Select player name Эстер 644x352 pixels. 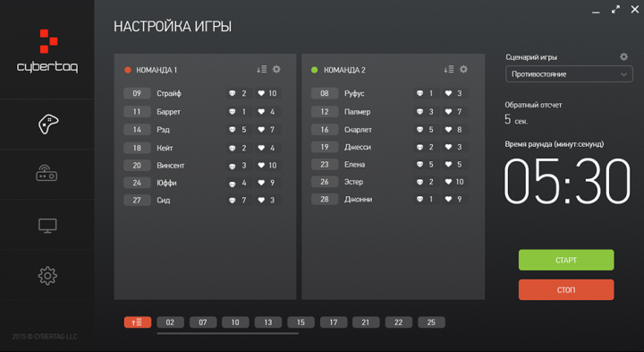pos(353,182)
